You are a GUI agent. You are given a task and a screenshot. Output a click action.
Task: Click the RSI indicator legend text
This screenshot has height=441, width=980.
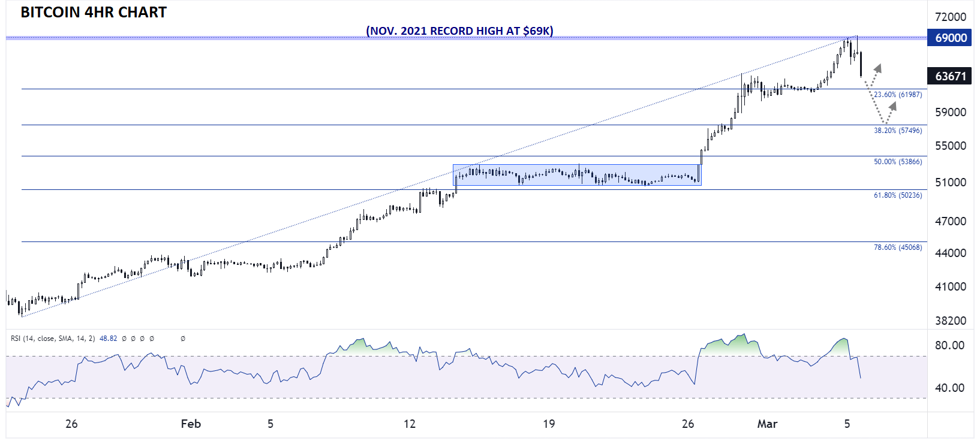[53, 339]
